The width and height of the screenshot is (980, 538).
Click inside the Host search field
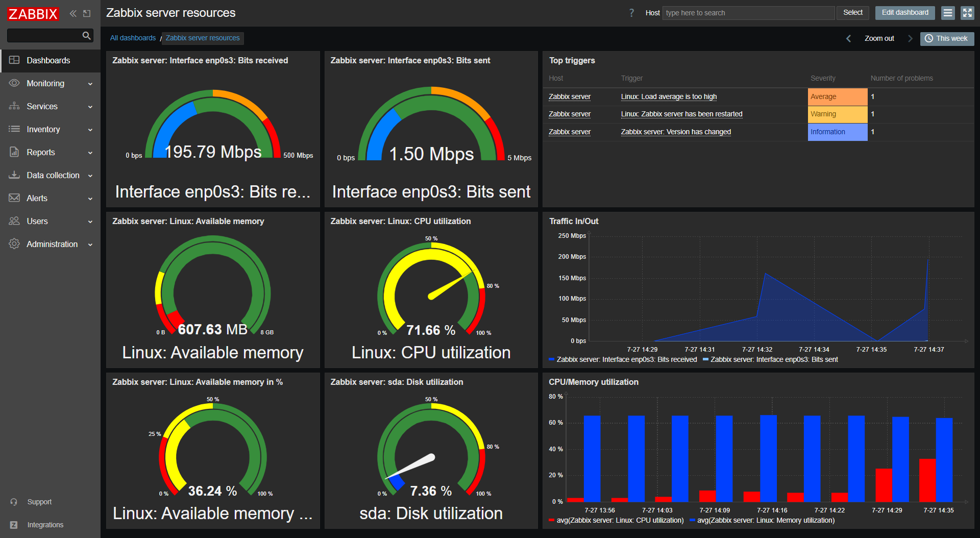[x=748, y=13]
